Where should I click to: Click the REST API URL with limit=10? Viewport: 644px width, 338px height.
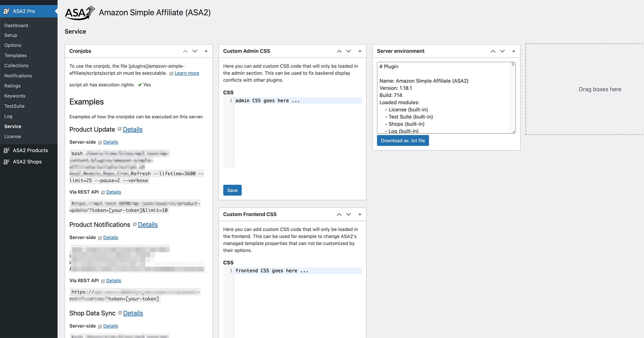pos(135,207)
